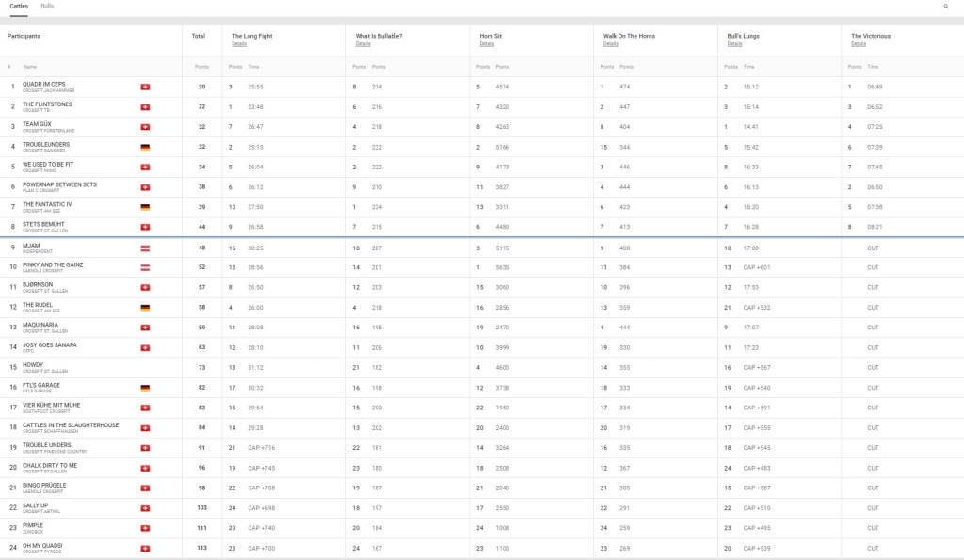Select team THE FLINTSTONES row name
Screen dimensions: 964x560
coord(47,104)
